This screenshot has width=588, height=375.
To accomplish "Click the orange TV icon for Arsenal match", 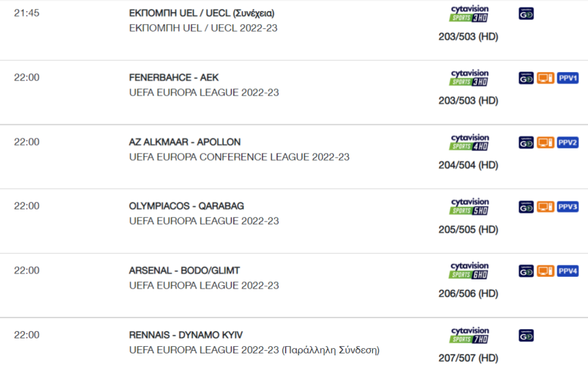I will (x=545, y=271).
